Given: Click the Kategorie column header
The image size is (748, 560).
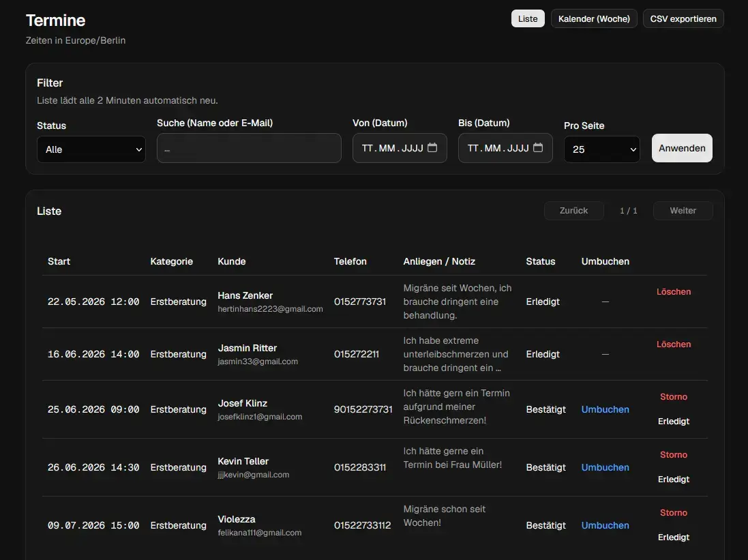Looking at the screenshot, I should (x=172, y=261).
